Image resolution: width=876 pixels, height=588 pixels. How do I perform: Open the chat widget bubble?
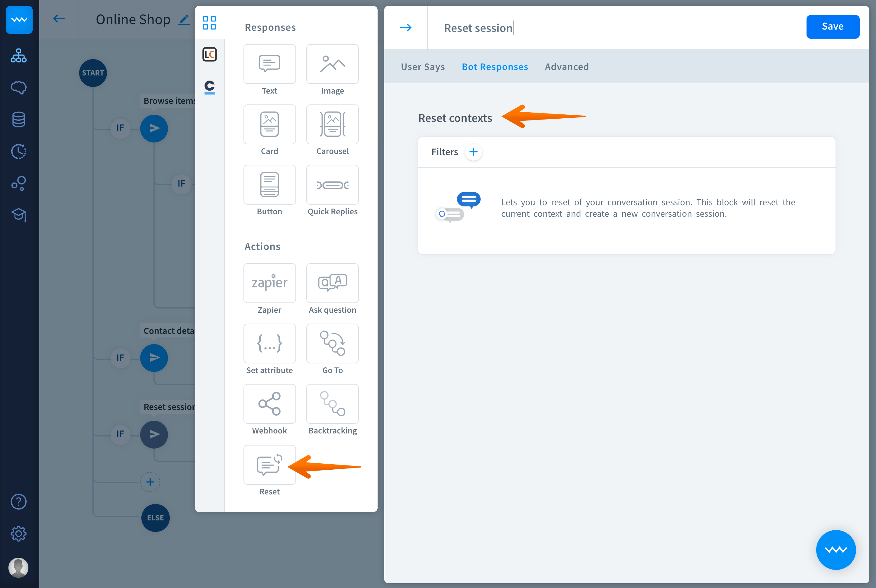pyautogui.click(x=836, y=549)
